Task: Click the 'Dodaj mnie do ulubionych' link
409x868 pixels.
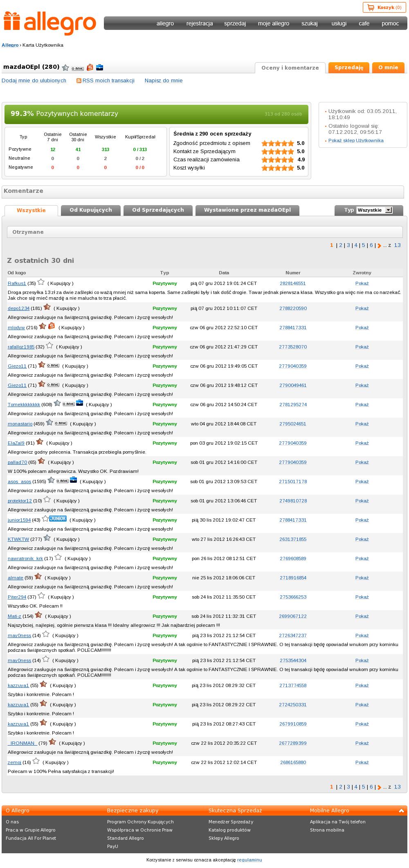Action: click(34, 81)
